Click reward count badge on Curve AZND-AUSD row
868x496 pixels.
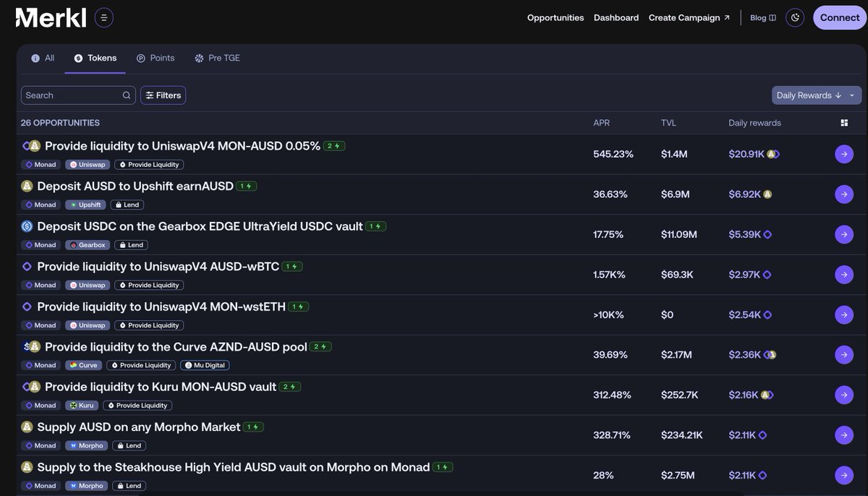[321, 347]
